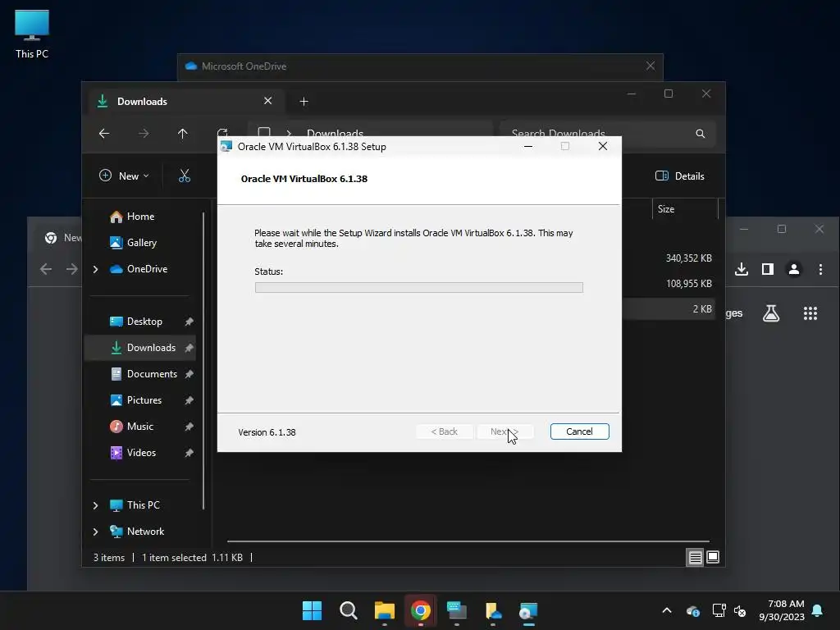Close the Microsoft OneDrive window
The image size is (840, 630).
click(x=651, y=66)
